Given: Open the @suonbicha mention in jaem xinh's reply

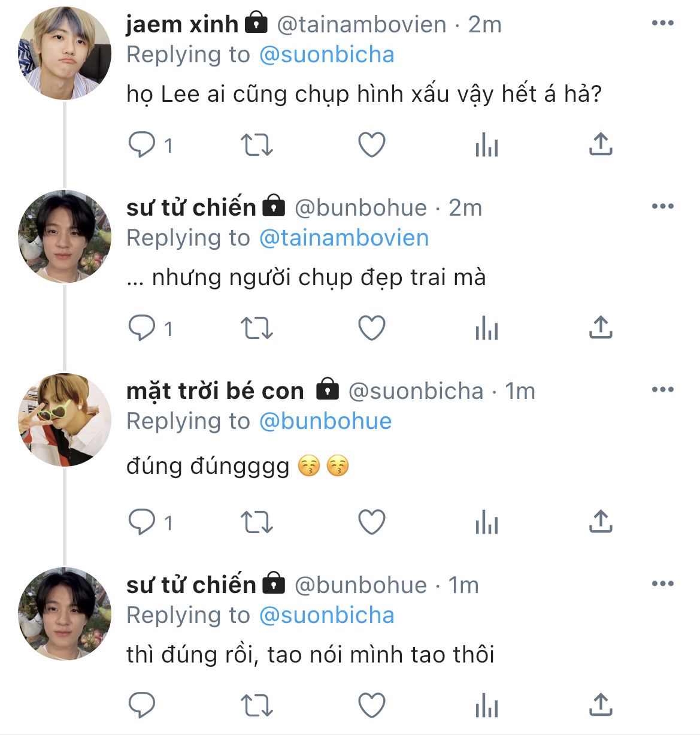Looking at the screenshot, I should coord(326,55).
